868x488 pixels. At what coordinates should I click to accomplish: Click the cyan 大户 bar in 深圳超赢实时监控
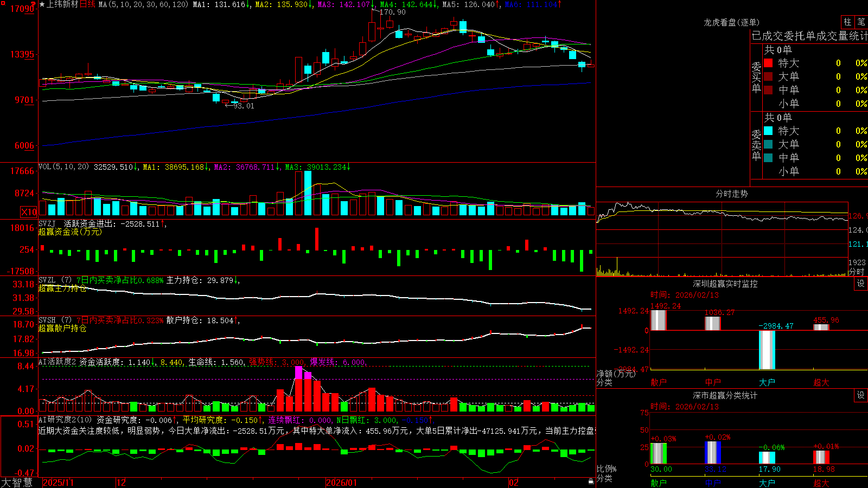pos(767,350)
